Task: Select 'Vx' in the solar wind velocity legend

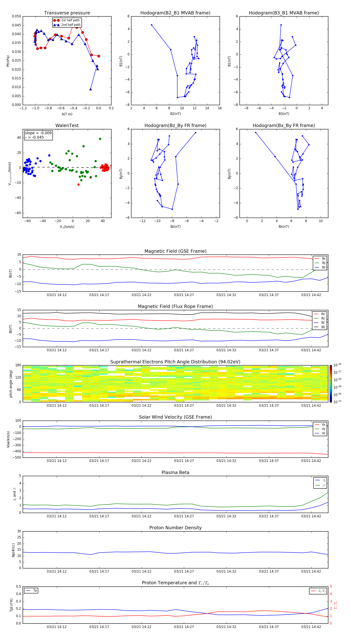Action: pyautogui.click(x=320, y=424)
